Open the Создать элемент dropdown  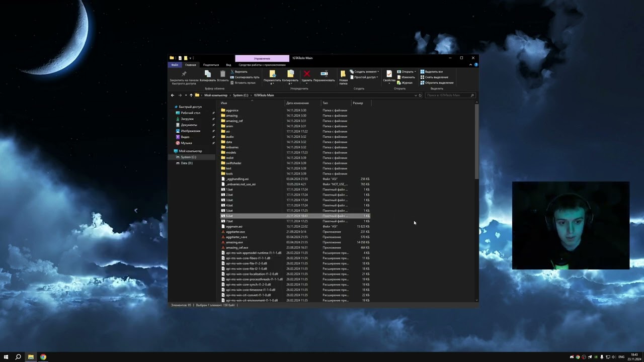pyautogui.click(x=364, y=71)
